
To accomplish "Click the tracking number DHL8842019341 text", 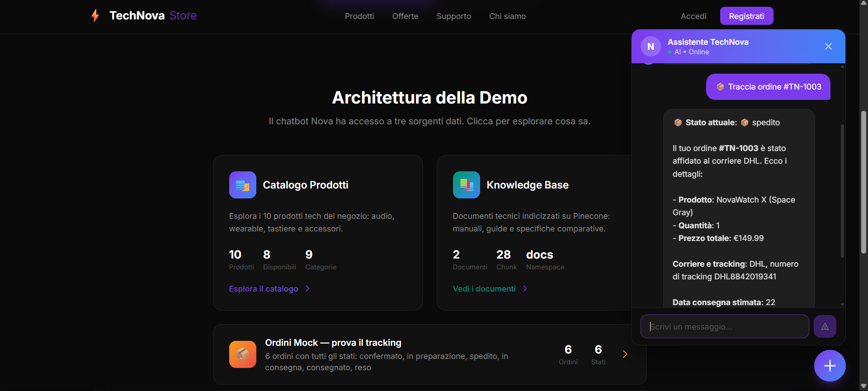I will click(x=745, y=277).
